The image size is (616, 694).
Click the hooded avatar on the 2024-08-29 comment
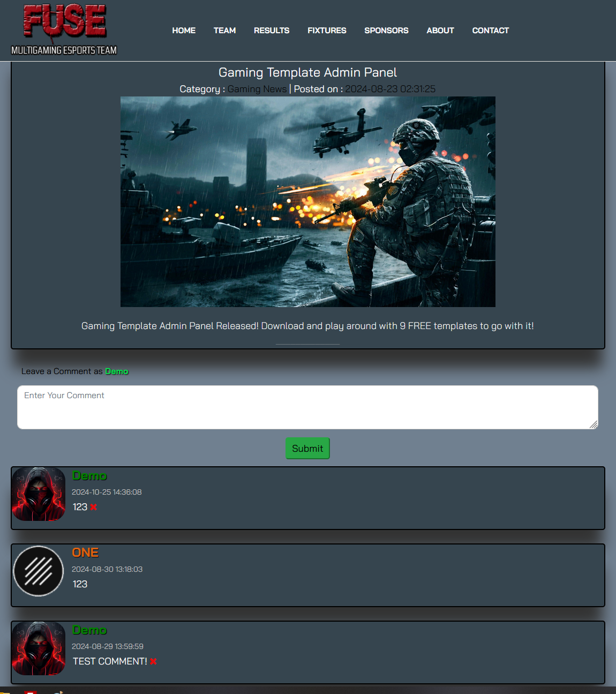tap(39, 648)
